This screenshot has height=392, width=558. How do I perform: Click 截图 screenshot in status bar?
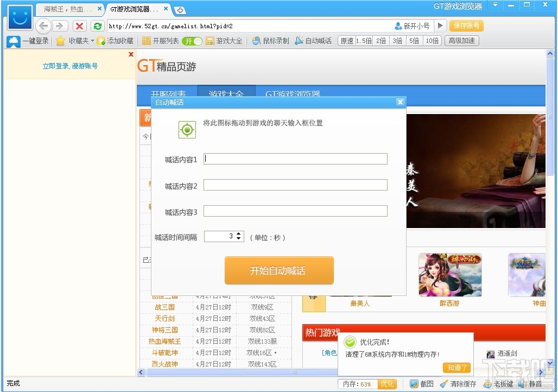[422, 384]
